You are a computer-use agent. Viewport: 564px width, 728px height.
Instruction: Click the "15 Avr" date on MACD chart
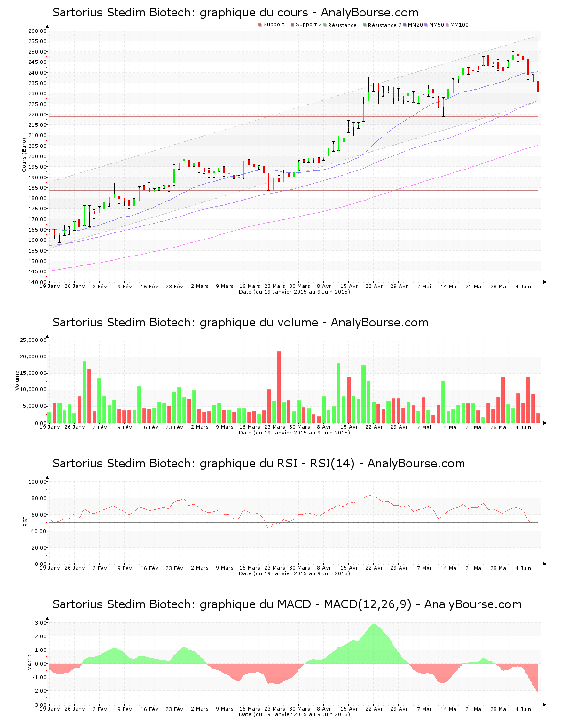click(x=349, y=709)
